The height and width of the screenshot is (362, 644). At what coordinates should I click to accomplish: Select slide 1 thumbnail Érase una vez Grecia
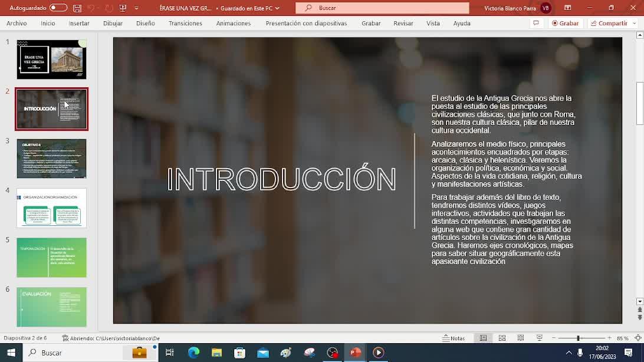pyautogui.click(x=52, y=60)
